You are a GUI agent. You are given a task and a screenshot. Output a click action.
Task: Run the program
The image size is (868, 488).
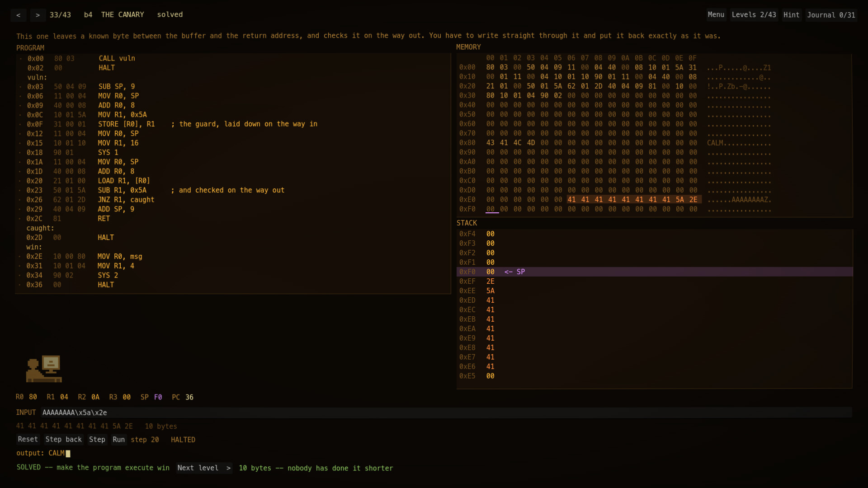tap(118, 440)
